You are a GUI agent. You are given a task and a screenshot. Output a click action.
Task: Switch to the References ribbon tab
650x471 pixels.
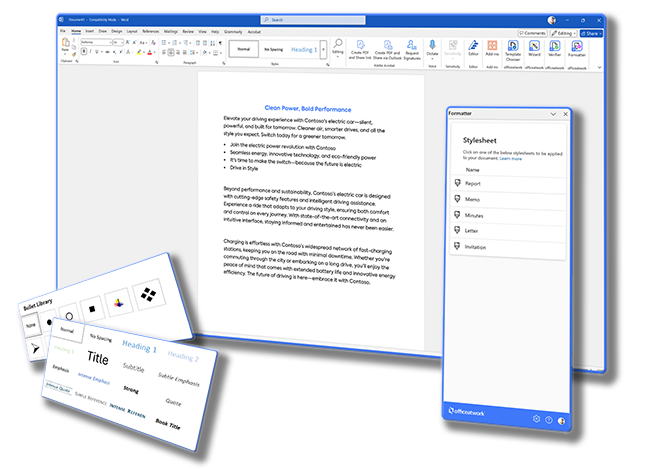click(150, 31)
